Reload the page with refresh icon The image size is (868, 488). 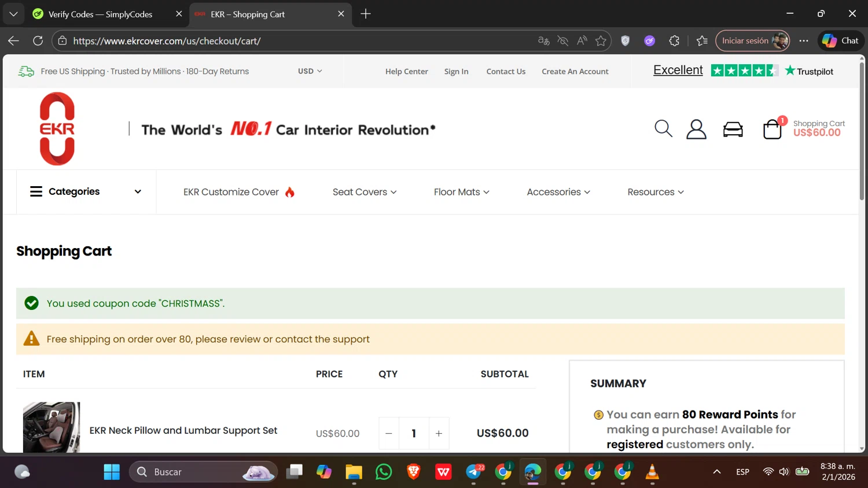click(38, 40)
